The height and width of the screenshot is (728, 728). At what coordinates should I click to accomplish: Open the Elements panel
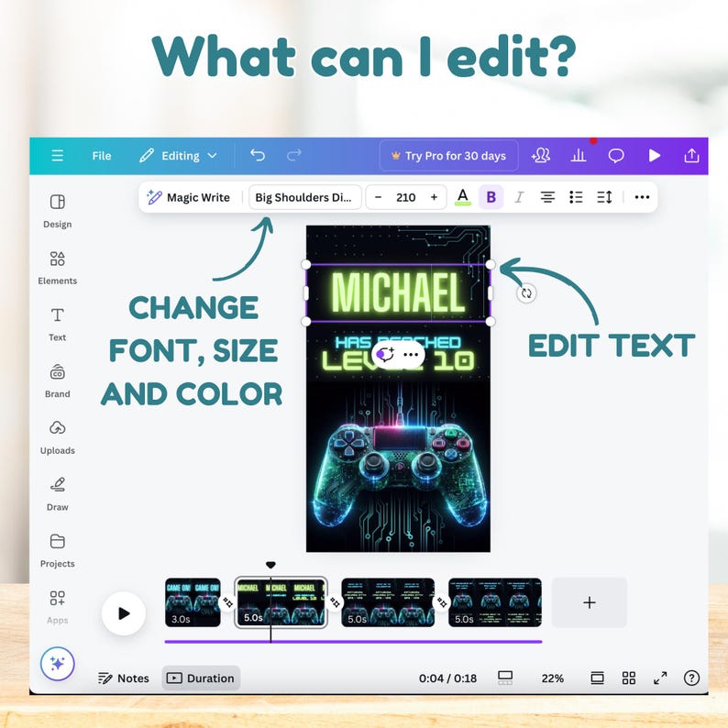coord(57,268)
